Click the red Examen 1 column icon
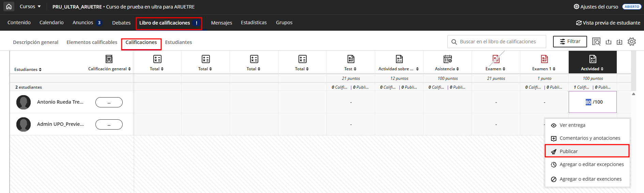This screenshot has width=644, height=193. (x=544, y=59)
